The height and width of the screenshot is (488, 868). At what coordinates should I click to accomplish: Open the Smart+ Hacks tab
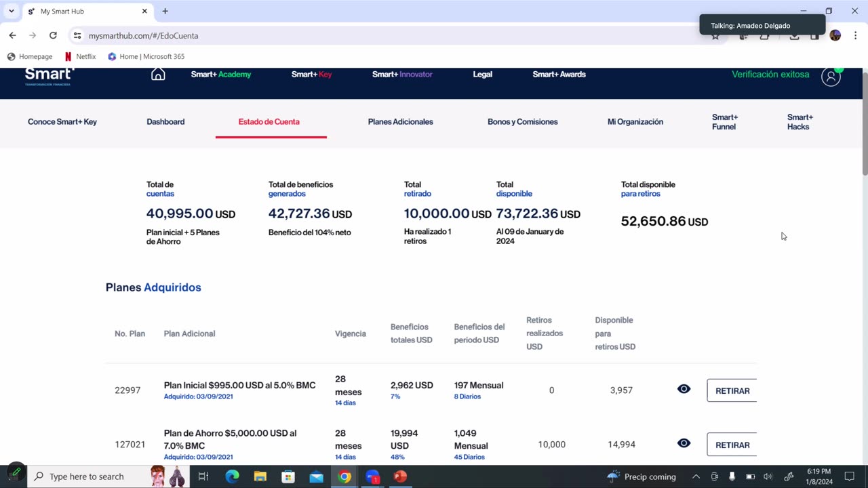(800, 122)
